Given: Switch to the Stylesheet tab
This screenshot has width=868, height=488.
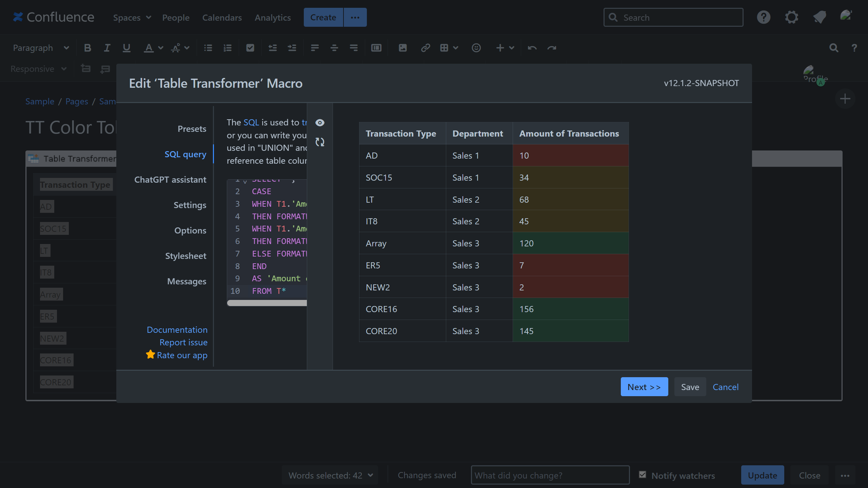Looking at the screenshot, I should click(x=185, y=256).
